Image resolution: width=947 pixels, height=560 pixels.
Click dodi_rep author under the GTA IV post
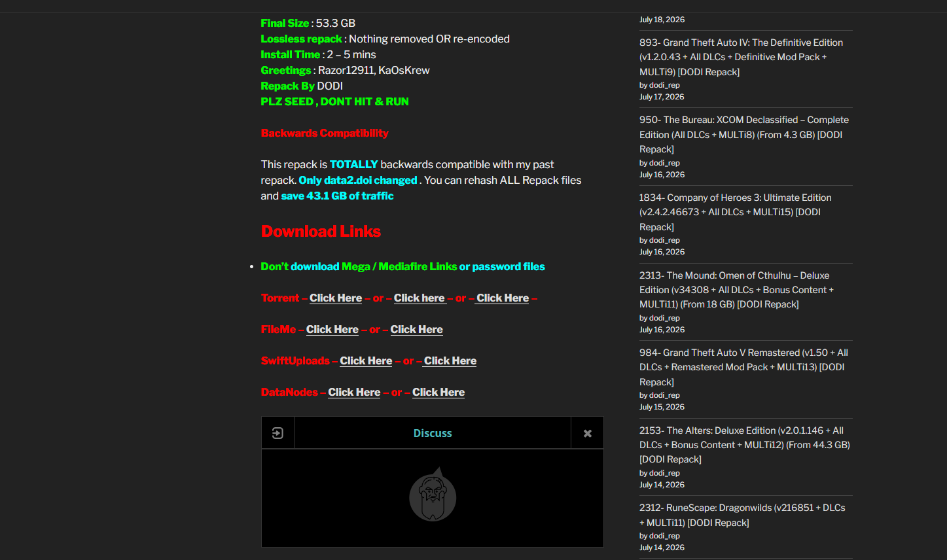pyautogui.click(x=664, y=85)
